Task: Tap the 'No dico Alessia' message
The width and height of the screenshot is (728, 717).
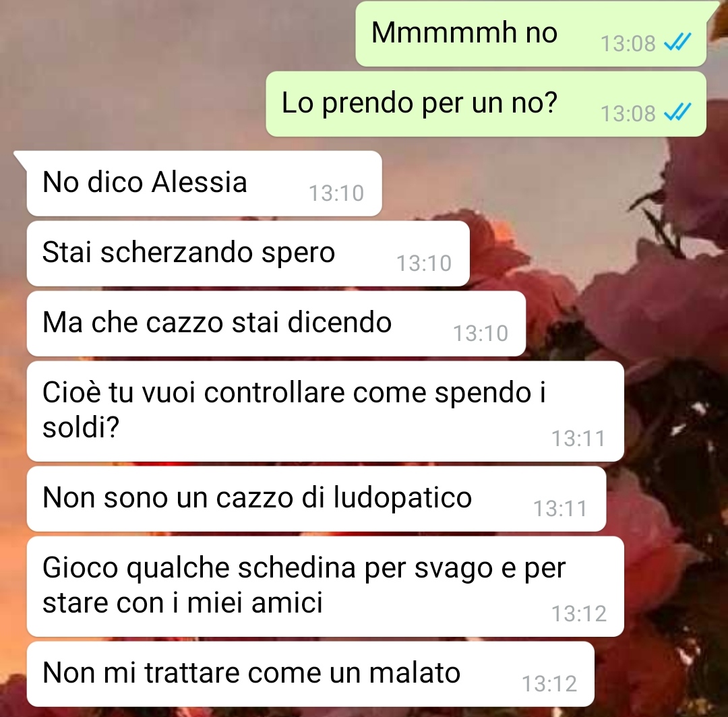Action: 204,183
